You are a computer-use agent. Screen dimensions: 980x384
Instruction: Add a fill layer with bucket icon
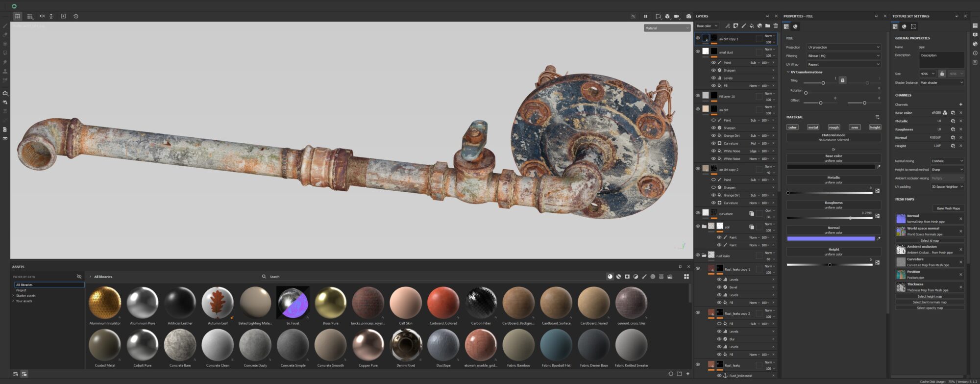pos(752,26)
